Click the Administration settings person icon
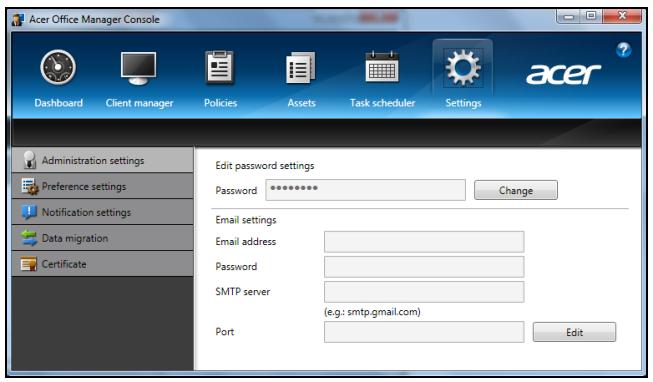This screenshot has width=653, height=382. 29,160
